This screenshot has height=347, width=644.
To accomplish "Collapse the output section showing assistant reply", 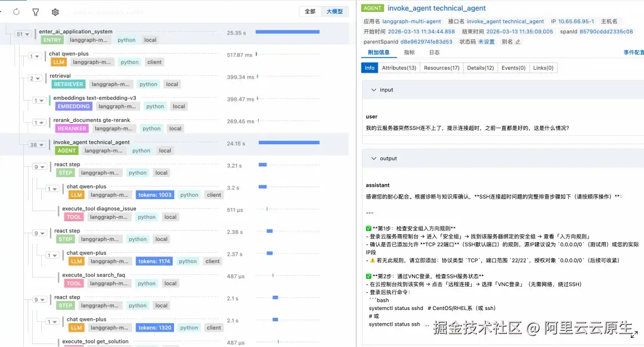I will 373,159.
